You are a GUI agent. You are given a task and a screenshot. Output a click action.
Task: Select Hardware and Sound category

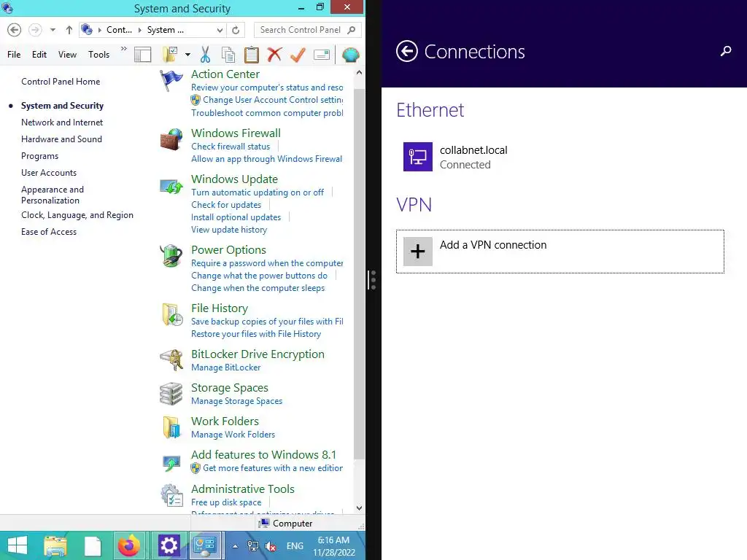tap(61, 139)
